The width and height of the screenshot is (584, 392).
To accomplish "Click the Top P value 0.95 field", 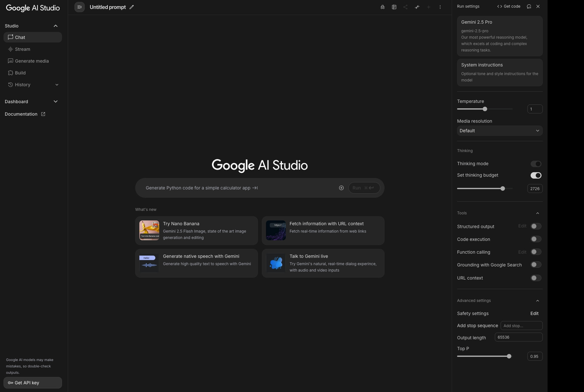I will pyautogui.click(x=535, y=356).
